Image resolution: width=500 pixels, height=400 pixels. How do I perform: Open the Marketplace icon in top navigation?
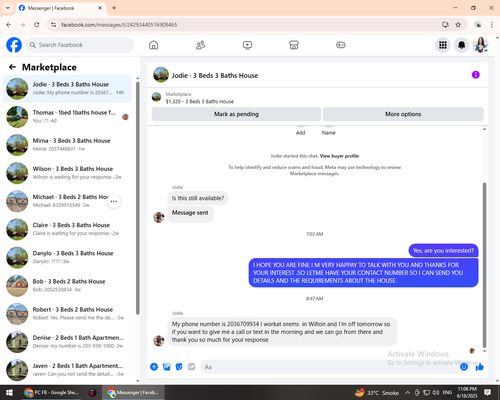tap(294, 45)
